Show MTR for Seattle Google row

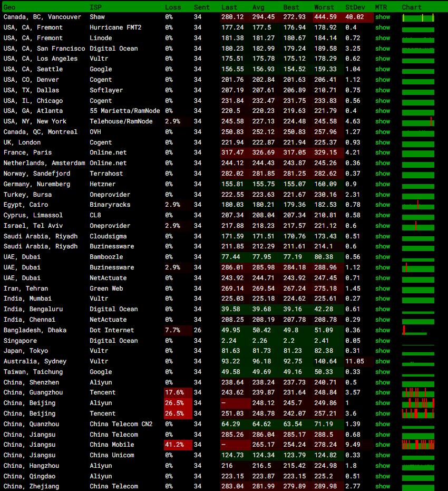[383, 69]
